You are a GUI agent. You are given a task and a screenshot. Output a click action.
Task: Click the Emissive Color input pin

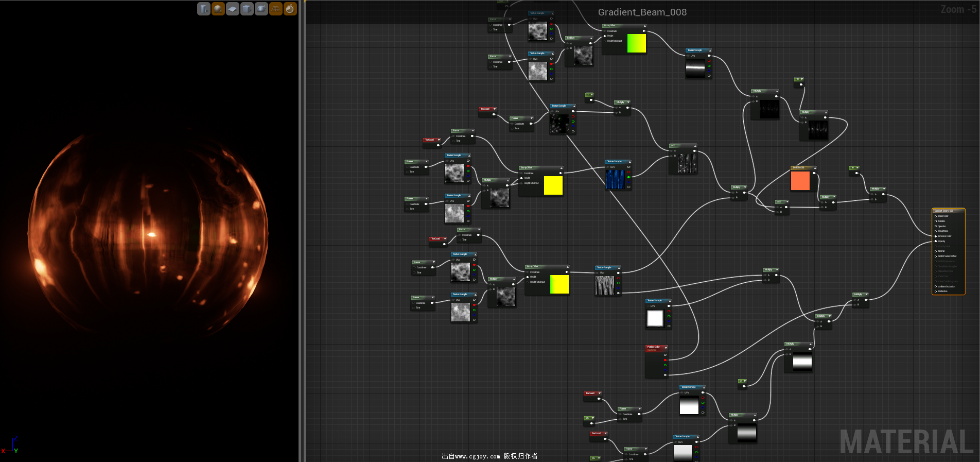936,236
